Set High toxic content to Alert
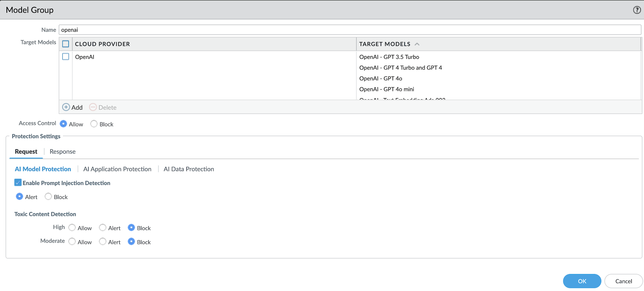This screenshot has width=644, height=291. click(103, 228)
